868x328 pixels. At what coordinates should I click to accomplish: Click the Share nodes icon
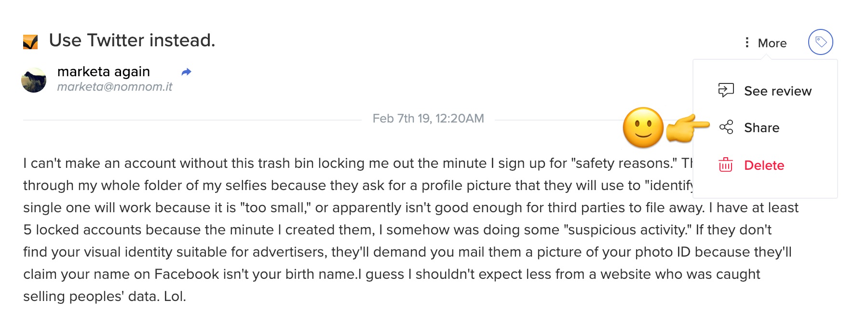pyautogui.click(x=726, y=127)
